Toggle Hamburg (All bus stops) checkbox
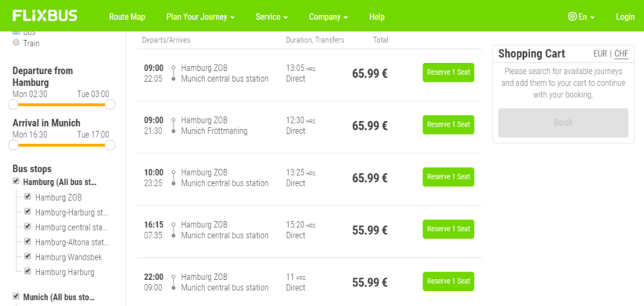The width and height of the screenshot is (644, 306). tap(16, 181)
